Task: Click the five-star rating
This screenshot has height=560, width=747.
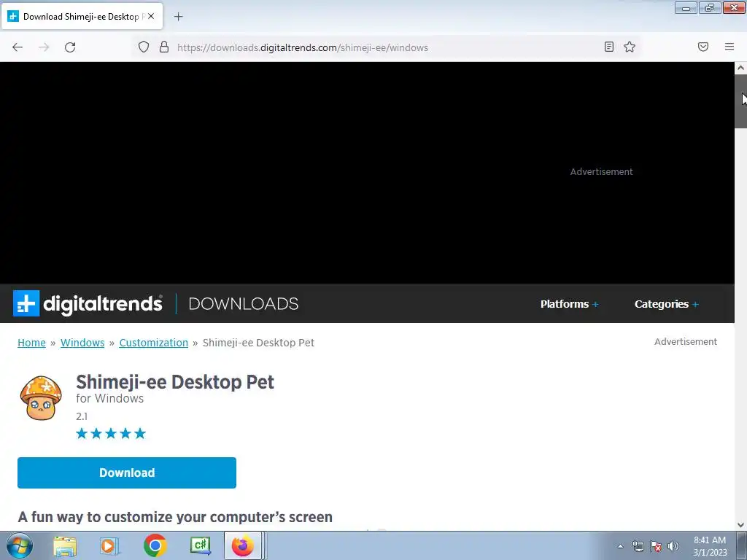Action: pos(111,433)
